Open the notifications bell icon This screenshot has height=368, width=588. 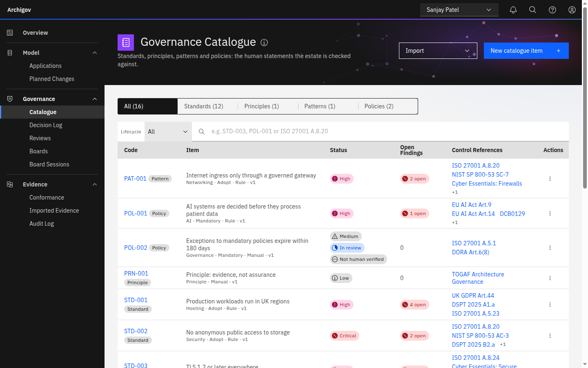point(513,10)
